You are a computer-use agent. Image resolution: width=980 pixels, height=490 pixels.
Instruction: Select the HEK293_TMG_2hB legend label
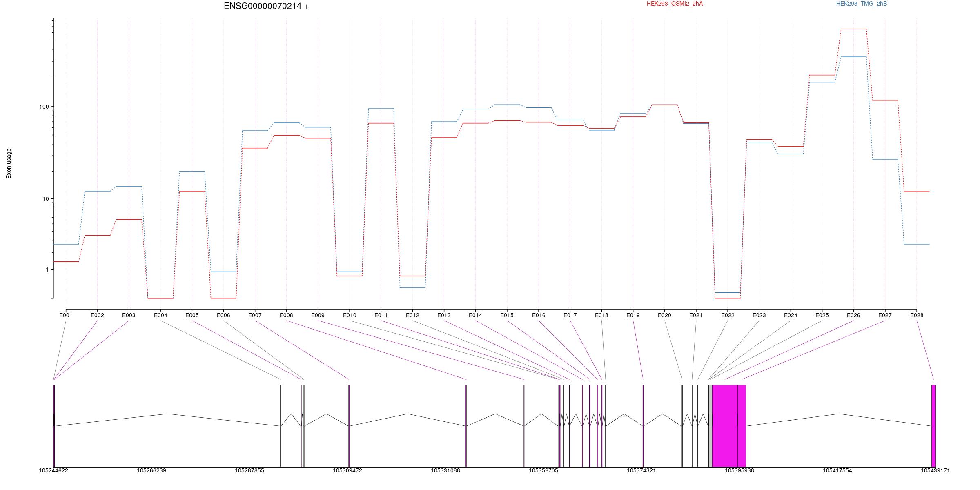(862, 4)
